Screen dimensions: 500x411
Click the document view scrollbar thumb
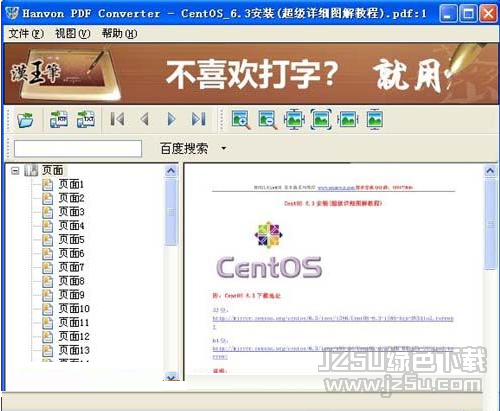click(x=490, y=224)
